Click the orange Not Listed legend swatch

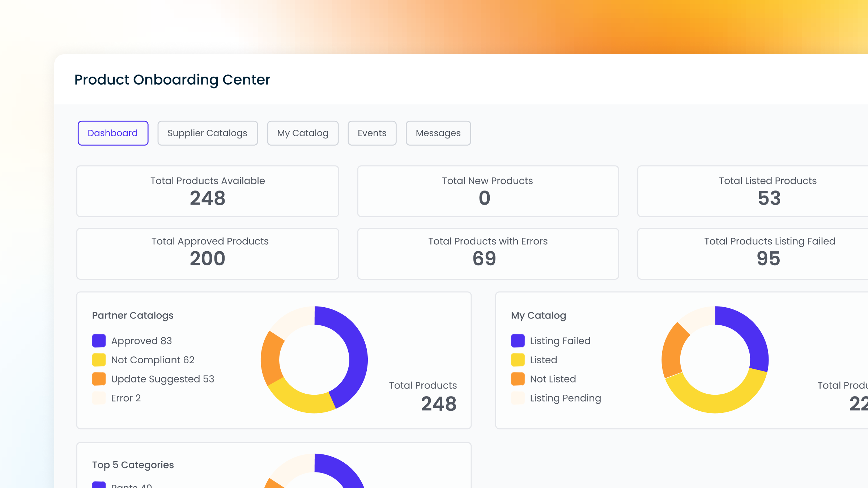[x=518, y=379]
